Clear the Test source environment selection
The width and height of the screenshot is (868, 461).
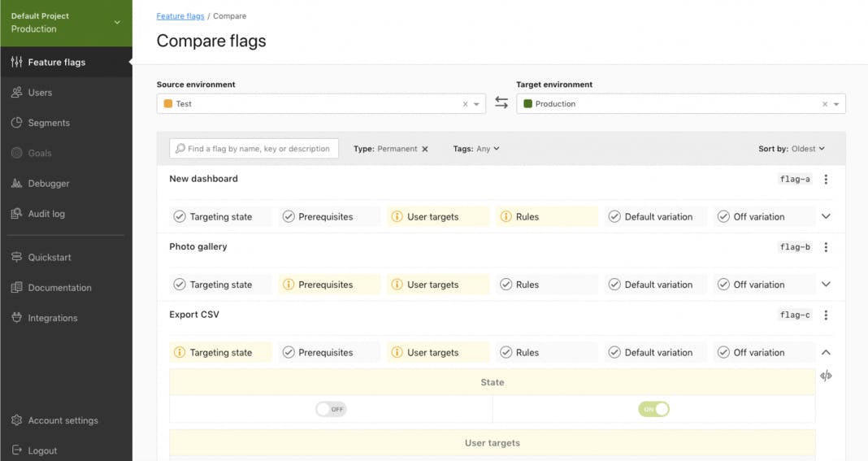pyautogui.click(x=466, y=104)
